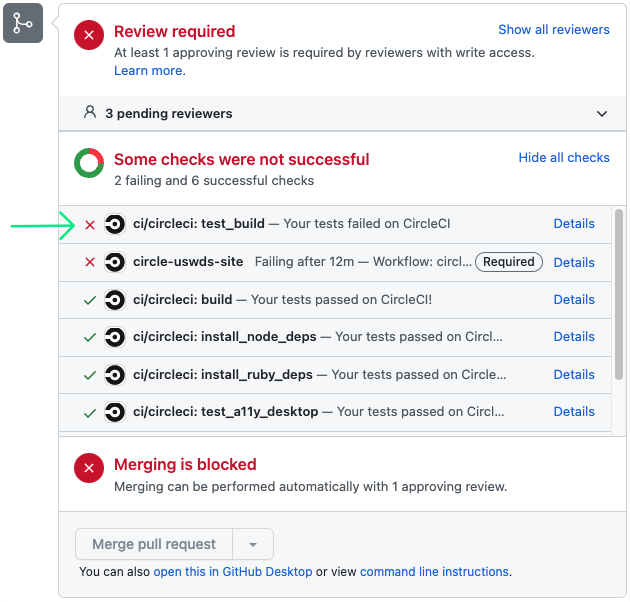Expand the 3 pending reviewers chevron
The height and width of the screenshot is (602, 630).
pos(601,114)
